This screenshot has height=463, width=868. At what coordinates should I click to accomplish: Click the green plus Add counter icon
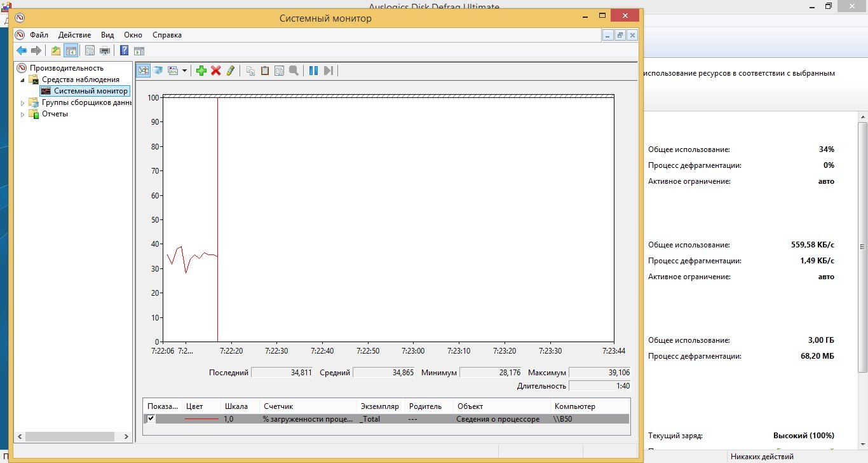click(201, 71)
